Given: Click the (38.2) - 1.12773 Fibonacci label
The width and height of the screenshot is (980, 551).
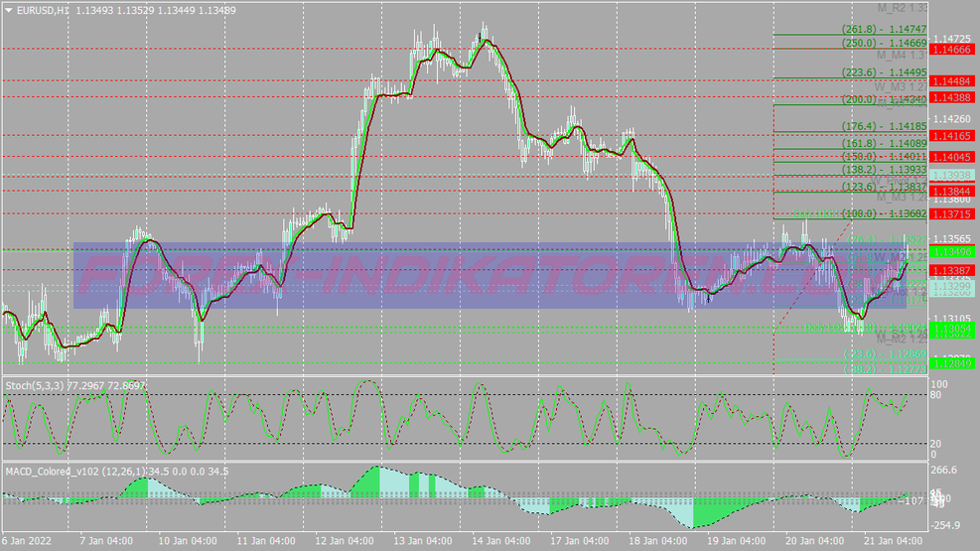Looking at the screenshot, I should pyautogui.click(x=885, y=368).
